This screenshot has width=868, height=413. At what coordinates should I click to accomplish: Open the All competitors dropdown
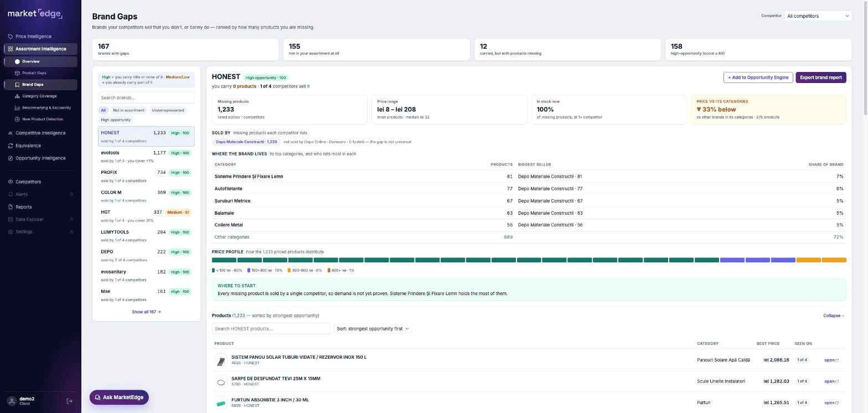pyautogui.click(x=818, y=16)
